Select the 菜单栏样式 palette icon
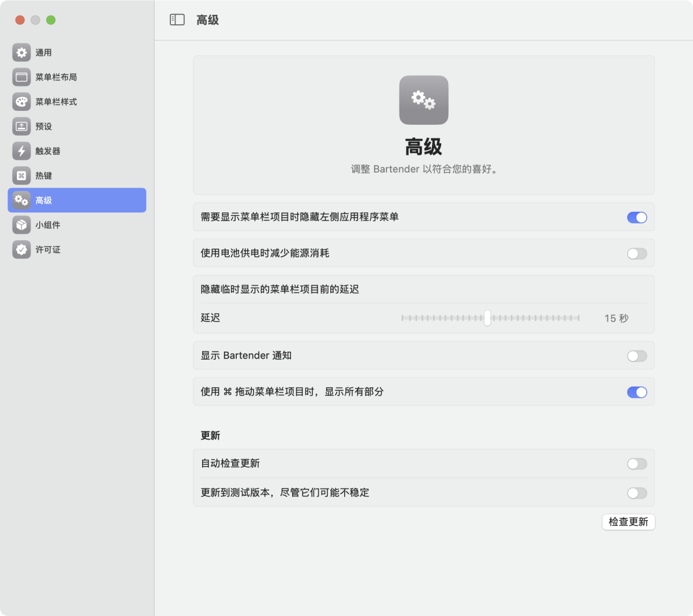 [21, 102]
